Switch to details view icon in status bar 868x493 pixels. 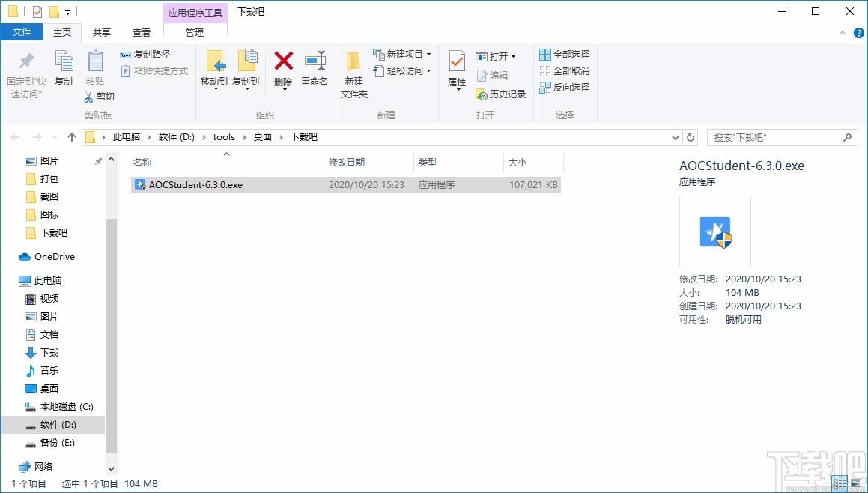[x=840, y=483]
